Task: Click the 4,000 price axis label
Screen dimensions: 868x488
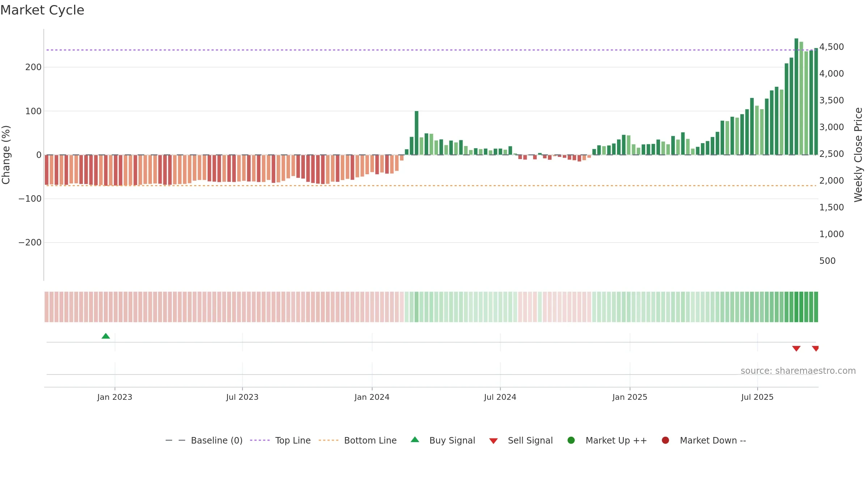Action: coord(831,74)
